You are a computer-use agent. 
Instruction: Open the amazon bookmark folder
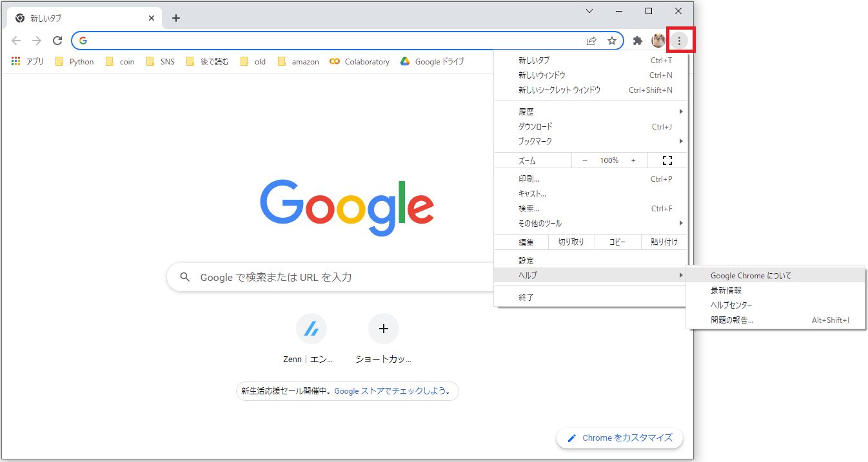click(298, 62)
